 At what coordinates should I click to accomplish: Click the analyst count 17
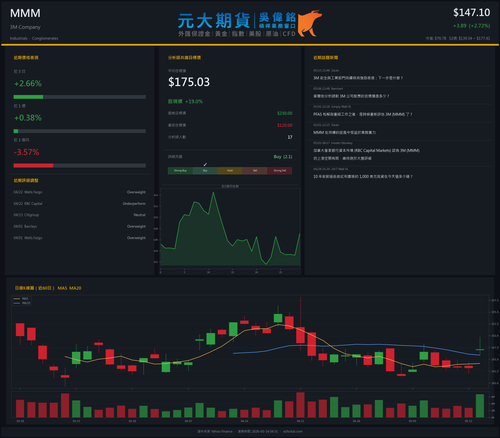[290, 137]
